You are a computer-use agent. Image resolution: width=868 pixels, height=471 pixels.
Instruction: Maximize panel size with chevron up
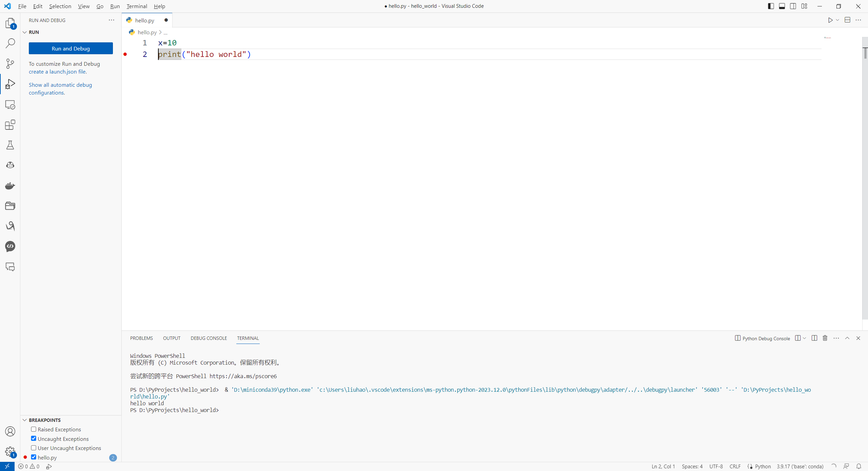[x=847, y=338]
